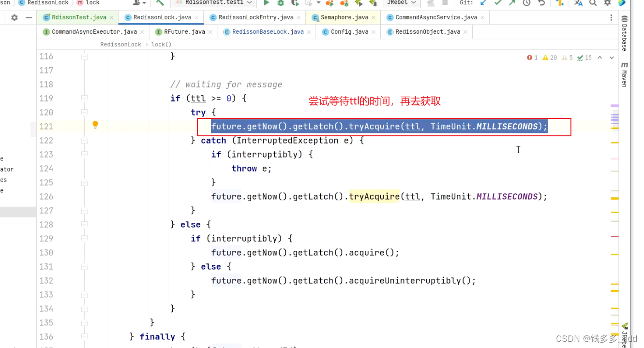The height and width of the screenshot is (348, 644).
Task: Run the RdissonTest.test1 configuration
Action: (267, 3)
